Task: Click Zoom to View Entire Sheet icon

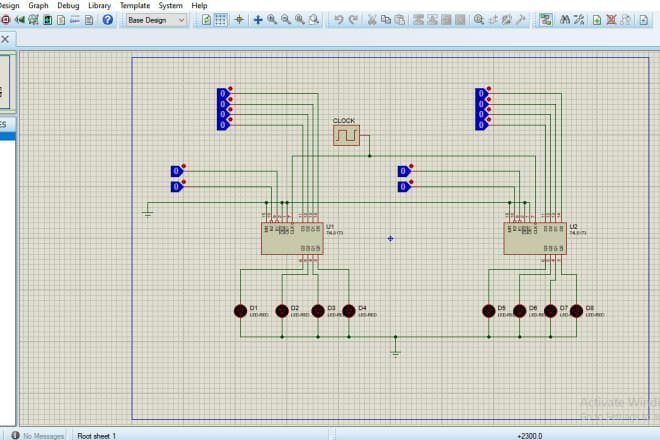Action: pyautogui.click(x=300, y=20)
